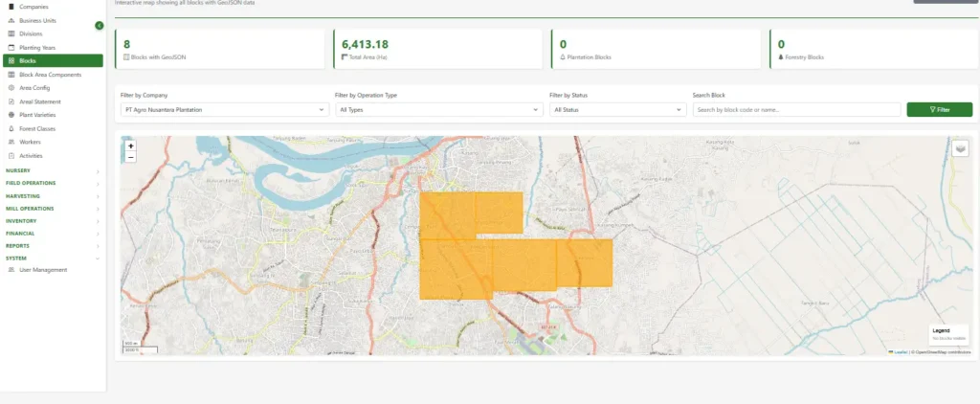Click the flag icon beside Total Area (Ha)
980x404 pixels.
point(345,56)
